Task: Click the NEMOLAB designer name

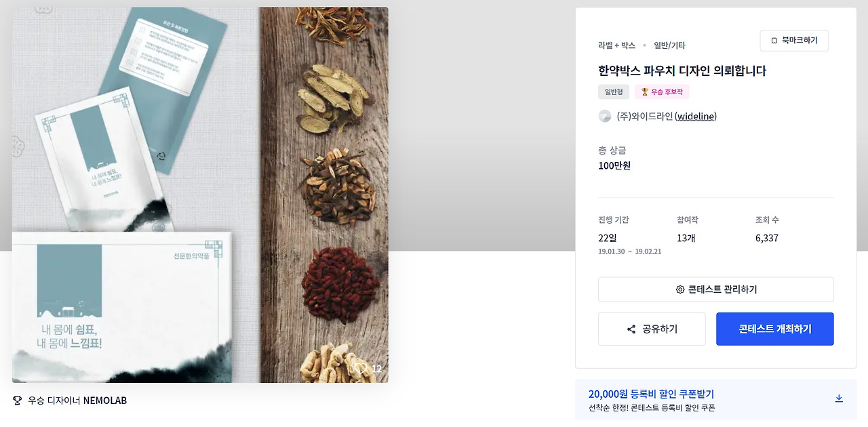Action: tap(105, 401)
